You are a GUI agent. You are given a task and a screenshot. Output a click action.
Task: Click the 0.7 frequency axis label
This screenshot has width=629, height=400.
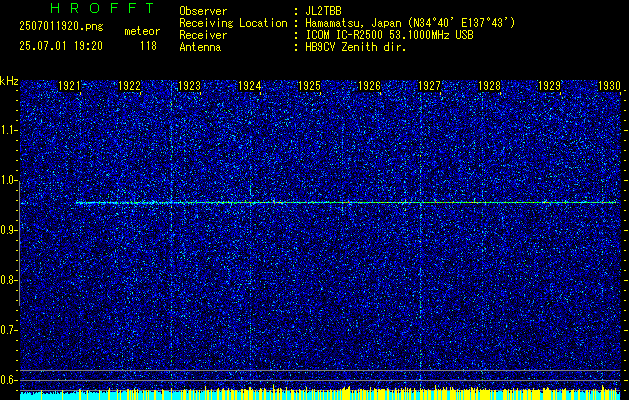pyautogui.click(x=8, y=330)
